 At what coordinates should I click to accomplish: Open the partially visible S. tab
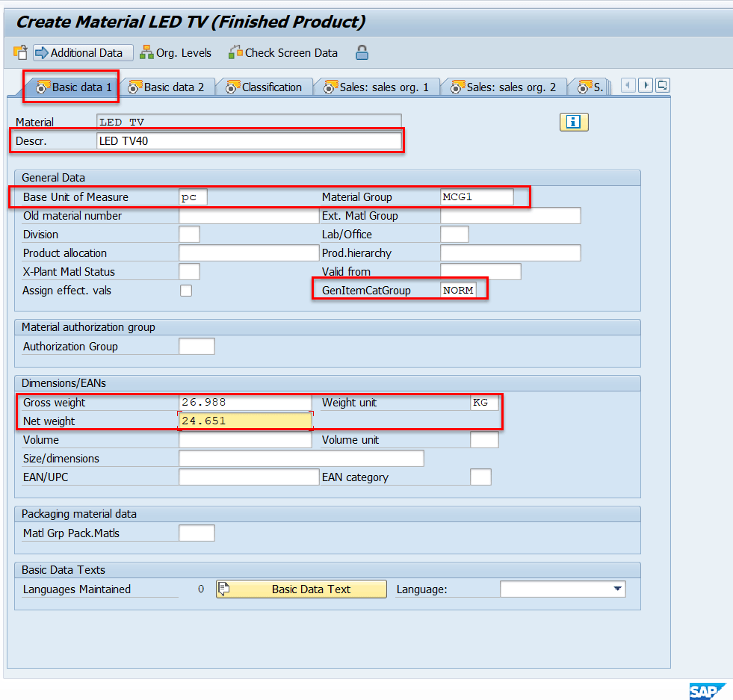[x=591, y=87]
